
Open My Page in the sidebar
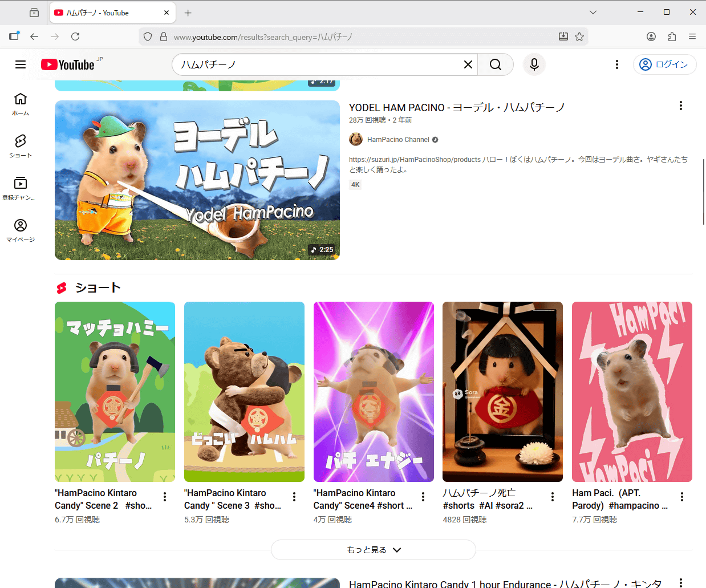coord(21,230)
